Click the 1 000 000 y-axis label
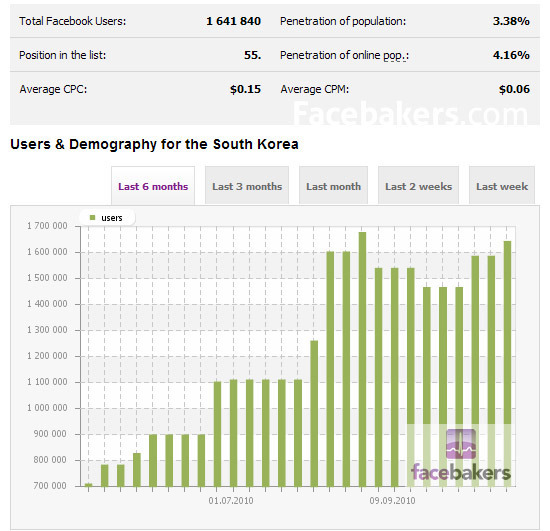This screenshot has width=550, height=531. 47,408
